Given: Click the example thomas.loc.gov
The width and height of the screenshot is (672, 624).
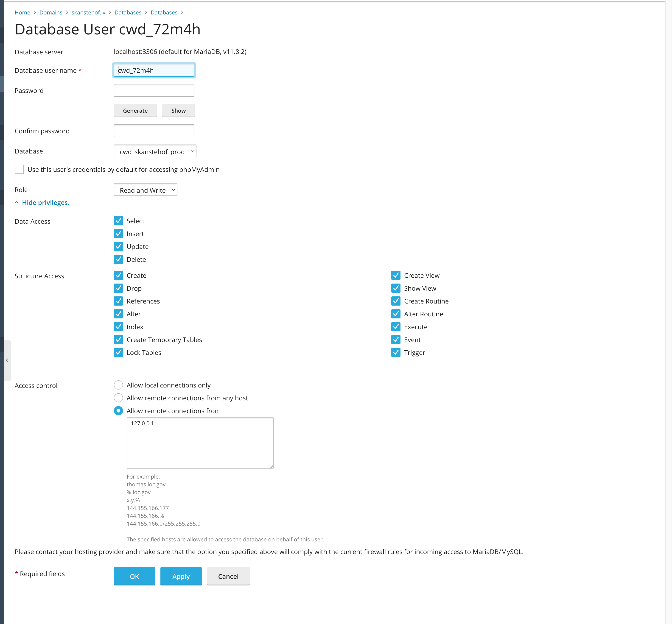Looking at the screenshot, I should point(146,484).
